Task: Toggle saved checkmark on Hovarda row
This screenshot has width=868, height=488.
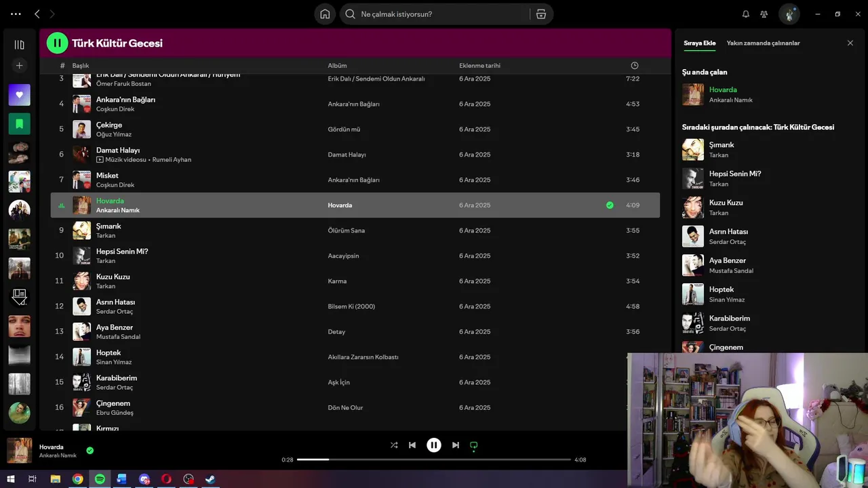Action: [x=610, y=205]
